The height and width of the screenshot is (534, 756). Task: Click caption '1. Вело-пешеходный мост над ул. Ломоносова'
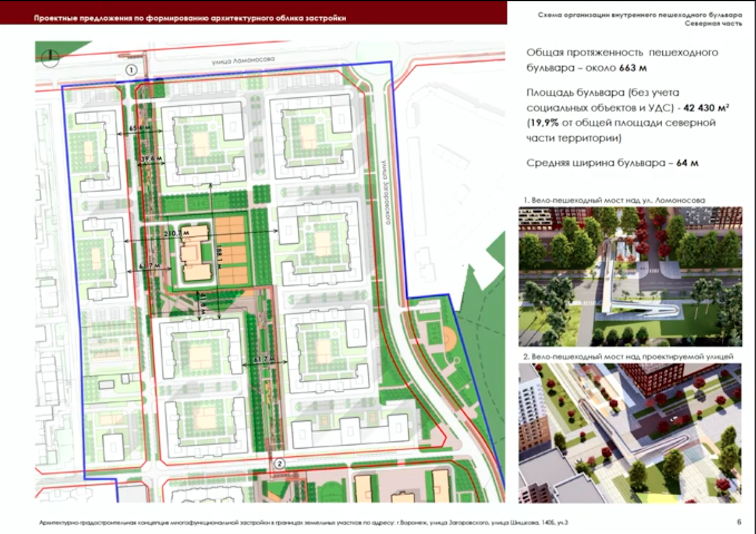pos(614,200)
